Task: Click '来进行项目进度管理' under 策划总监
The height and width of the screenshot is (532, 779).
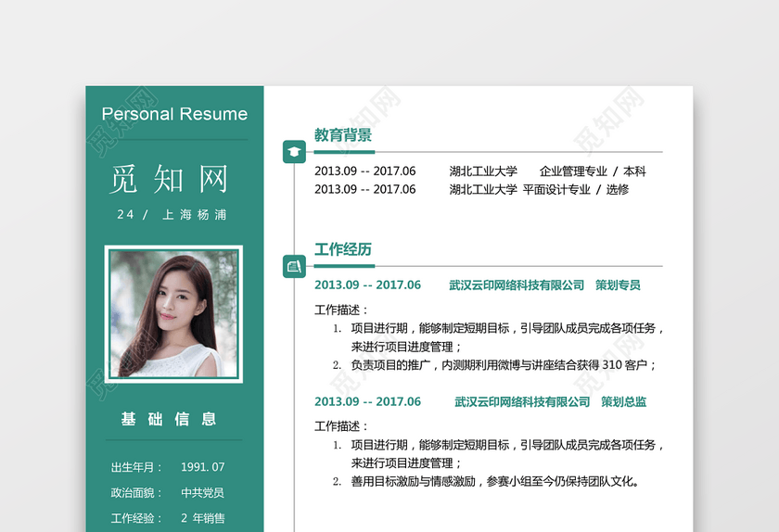Action: pyautogui.click(x=406, y=463)
